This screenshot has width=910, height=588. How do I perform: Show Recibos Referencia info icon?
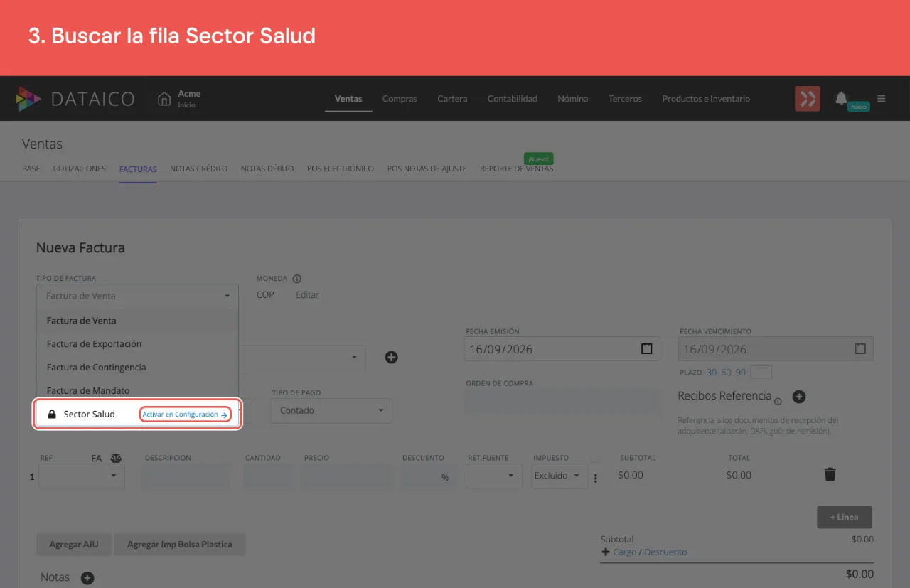tap(778, 401)
